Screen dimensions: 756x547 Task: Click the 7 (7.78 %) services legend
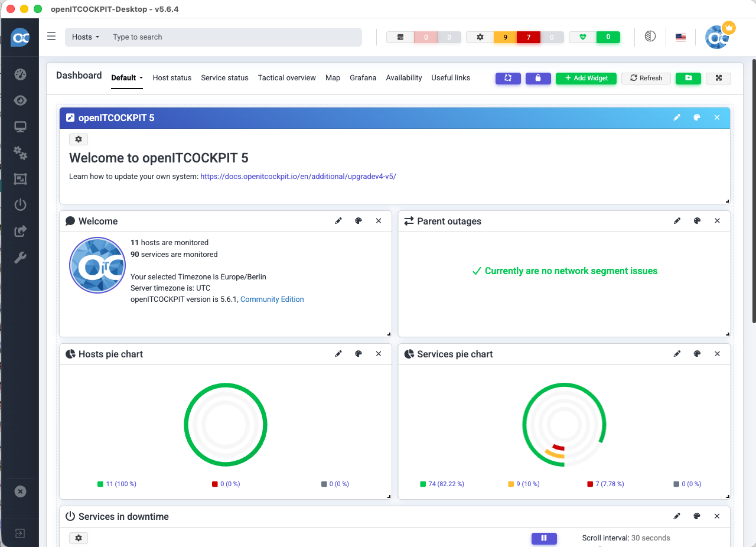605,484
